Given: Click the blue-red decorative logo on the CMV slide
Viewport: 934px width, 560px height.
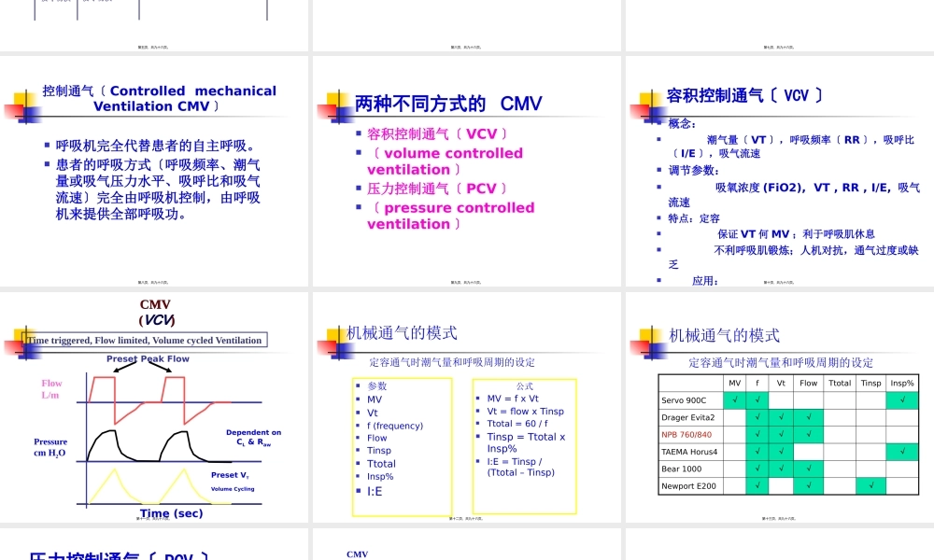Looking at the screenshot, I should [21, 107].
